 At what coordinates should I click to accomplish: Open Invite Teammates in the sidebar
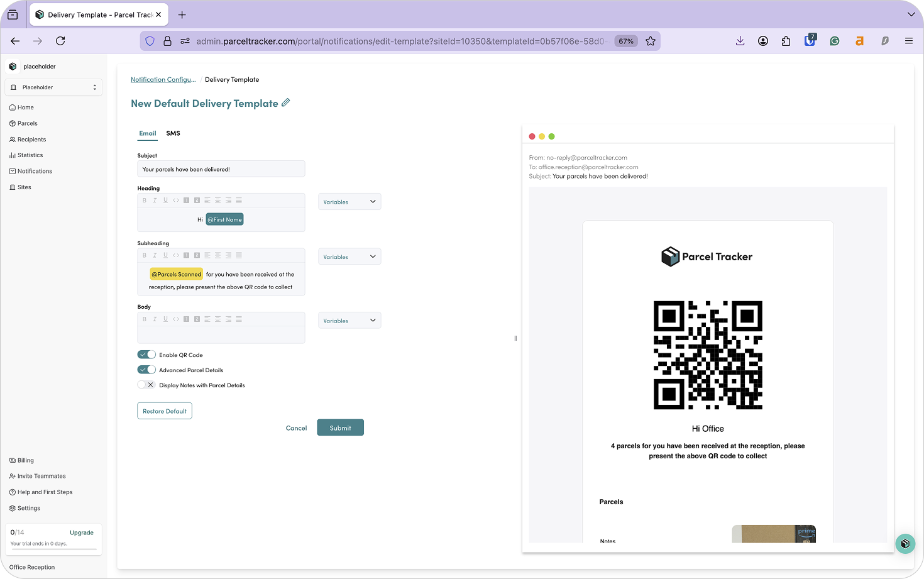(x=37, y=476)
